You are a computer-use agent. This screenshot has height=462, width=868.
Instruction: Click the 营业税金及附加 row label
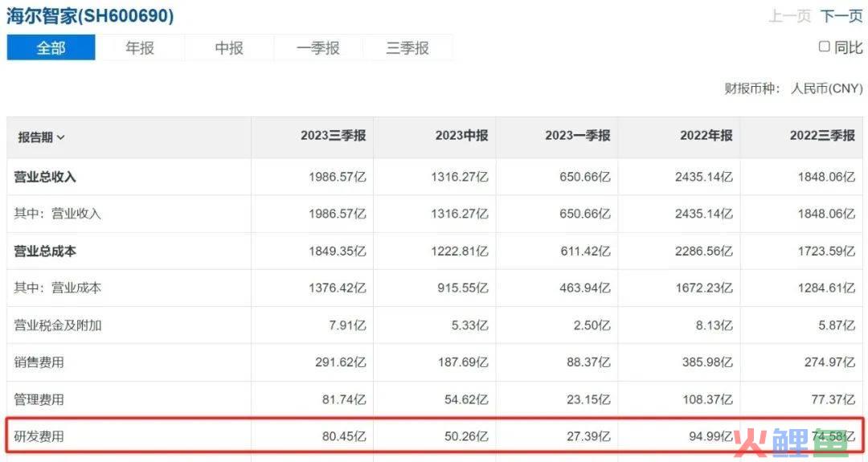[58, 325]
